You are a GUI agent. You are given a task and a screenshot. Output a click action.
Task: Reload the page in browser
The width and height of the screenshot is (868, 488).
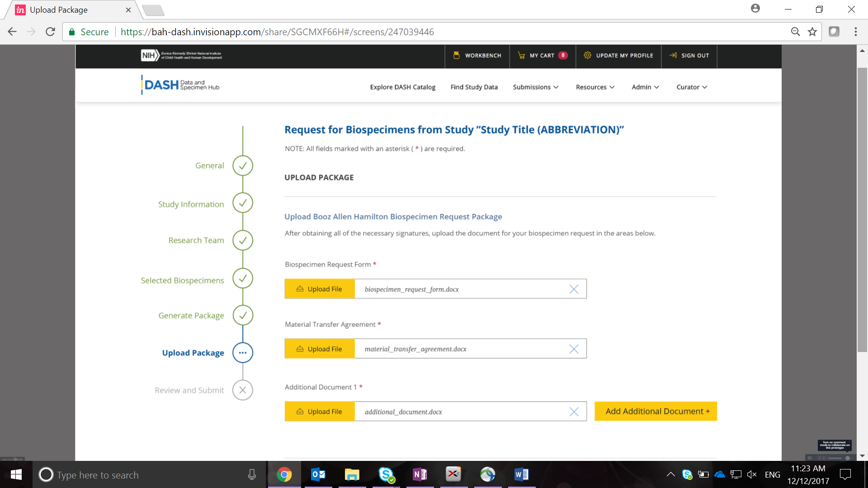[50, 32]
